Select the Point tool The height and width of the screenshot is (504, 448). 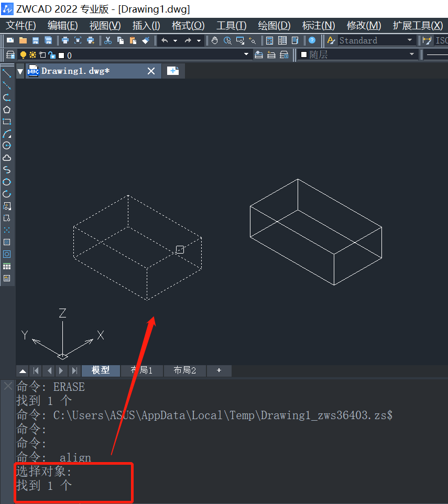(7, 230)
